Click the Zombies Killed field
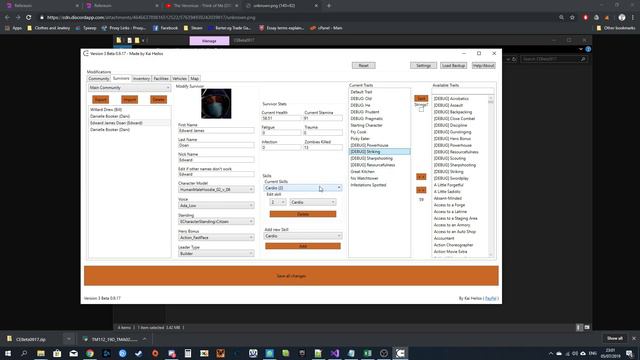Viewport: 640px width, 360px height. [x=323, y=147]
